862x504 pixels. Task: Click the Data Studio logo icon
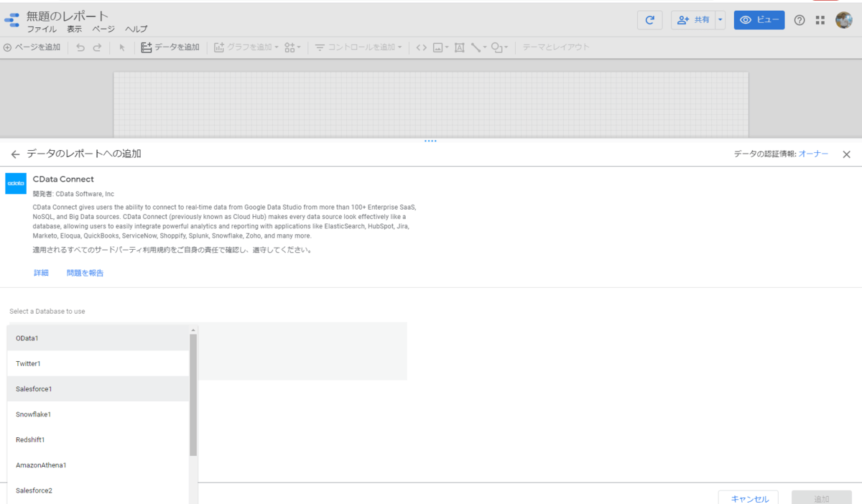tap(11, 20)
